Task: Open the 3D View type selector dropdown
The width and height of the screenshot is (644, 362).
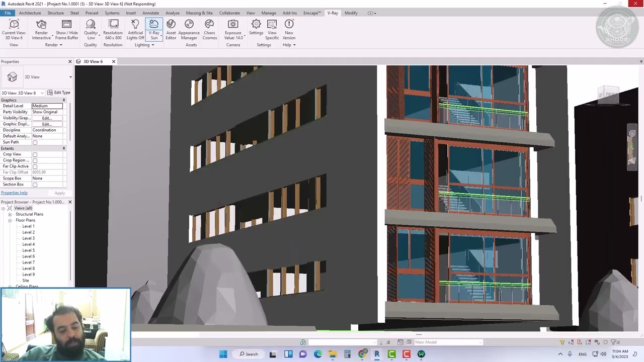Action: pos(70,77)
